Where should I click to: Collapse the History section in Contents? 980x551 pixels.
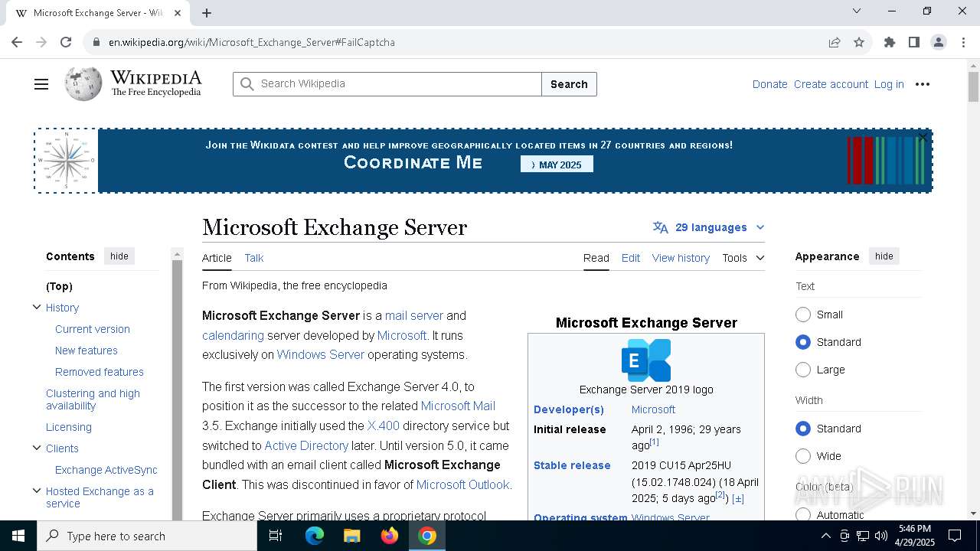[36, 307]
